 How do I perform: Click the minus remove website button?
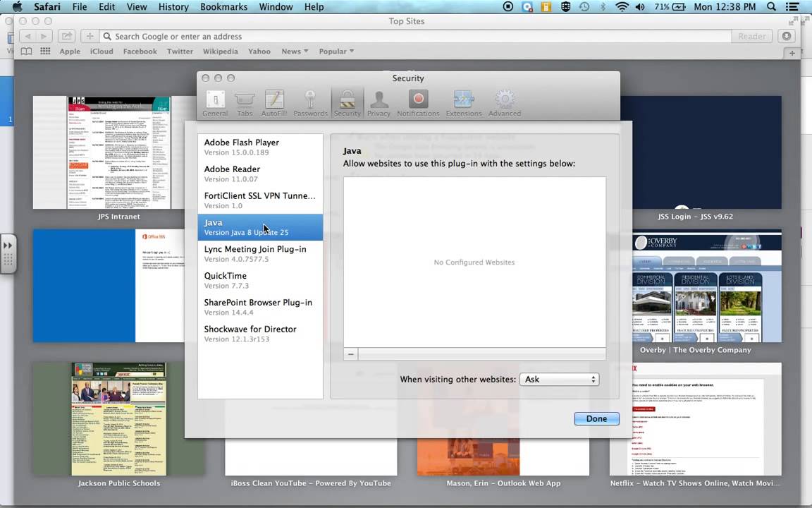(350, 354)
